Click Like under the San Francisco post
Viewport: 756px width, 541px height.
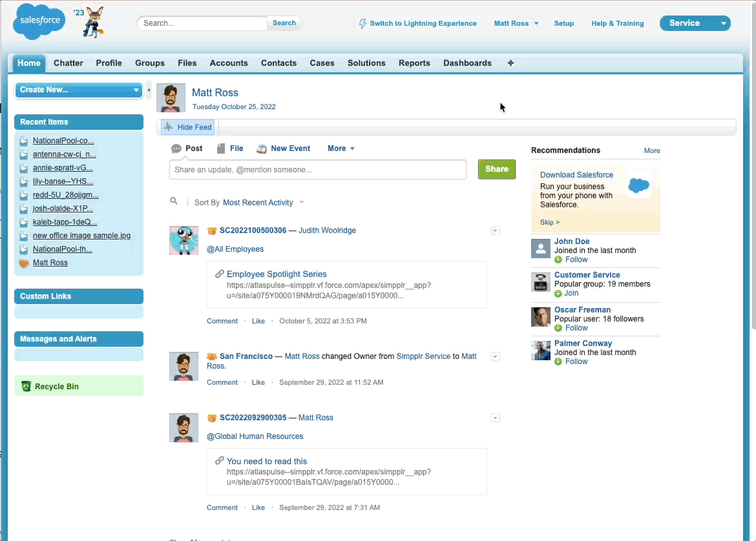(258, 382)
